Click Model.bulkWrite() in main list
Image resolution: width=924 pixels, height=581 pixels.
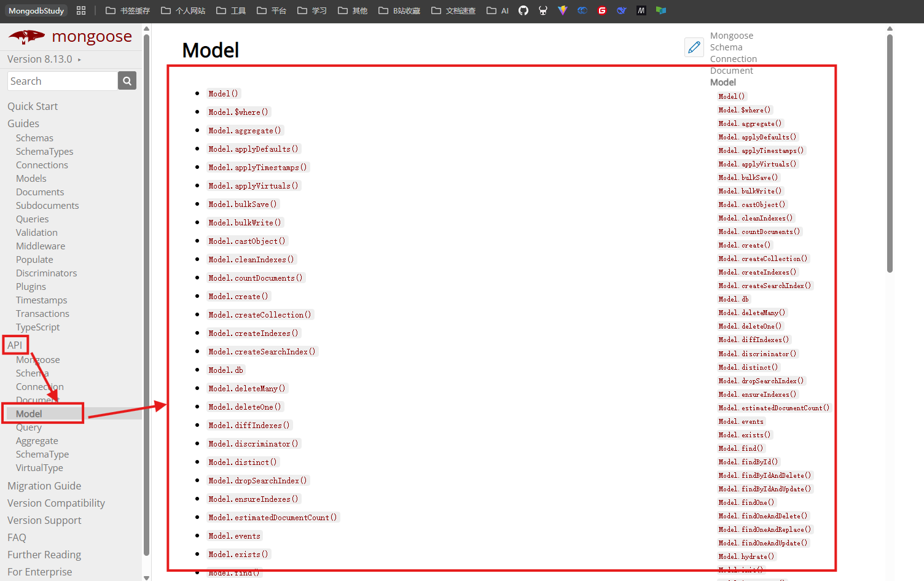(x=245, y=222)
